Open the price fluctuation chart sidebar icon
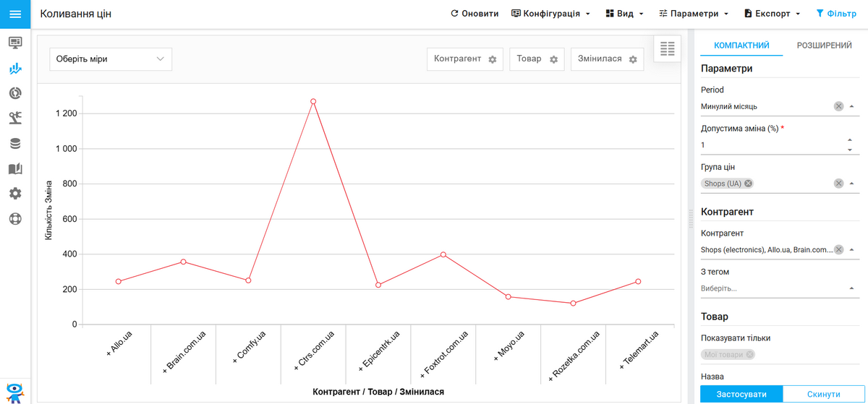Image resolution: width=868 pixels, height=404 pixels. 15,69
